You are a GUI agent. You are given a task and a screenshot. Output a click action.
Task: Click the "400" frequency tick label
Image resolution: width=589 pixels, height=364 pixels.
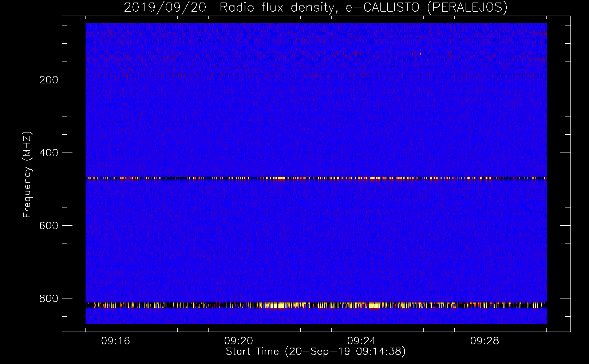coord(49,153)
